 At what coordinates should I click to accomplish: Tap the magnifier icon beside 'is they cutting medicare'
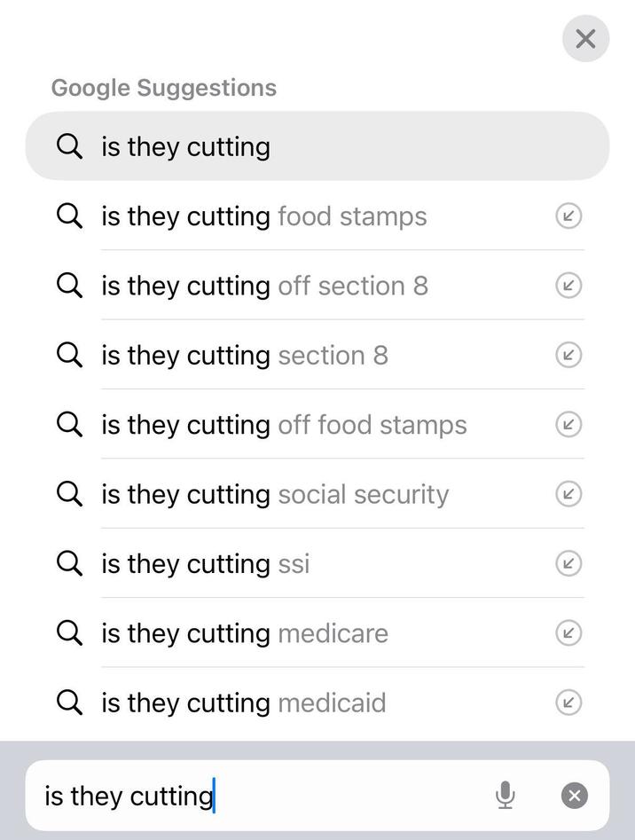click(x=69, y=633)
